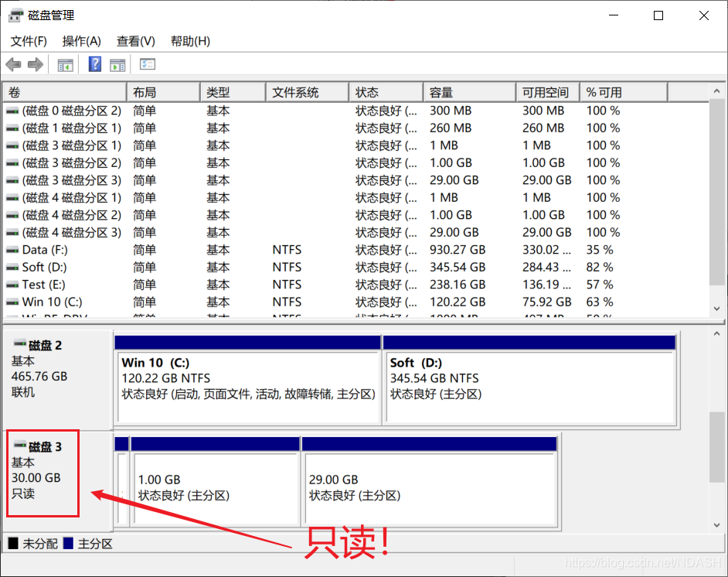
Task: Sort by the 文件系统 column header
Action: point(308,93)
